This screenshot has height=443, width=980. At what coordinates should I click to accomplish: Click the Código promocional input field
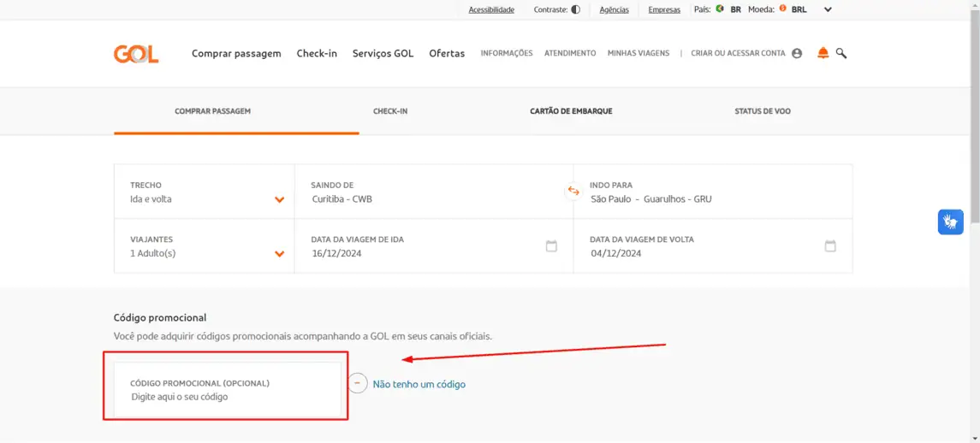[x=228, y=390]
